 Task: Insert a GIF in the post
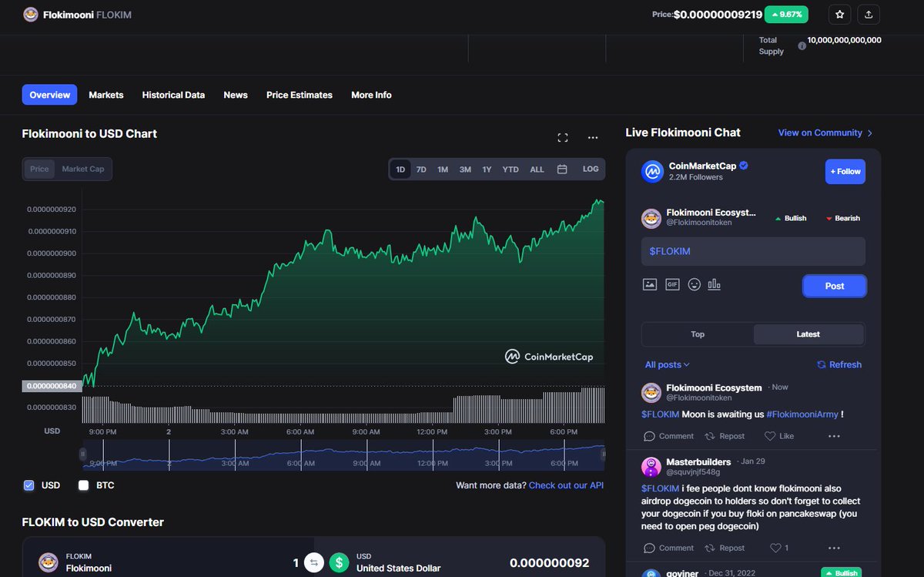[672, 284]
